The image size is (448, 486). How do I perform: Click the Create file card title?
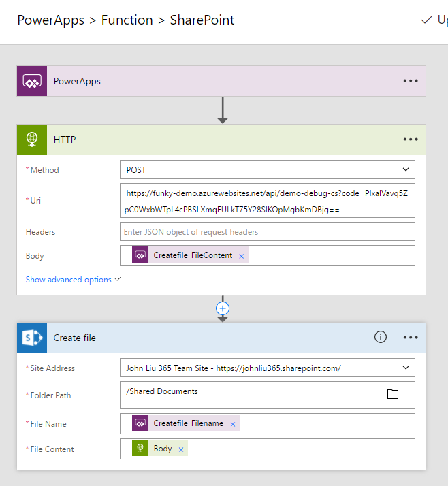pyautogui.click(x=75, y=338)
